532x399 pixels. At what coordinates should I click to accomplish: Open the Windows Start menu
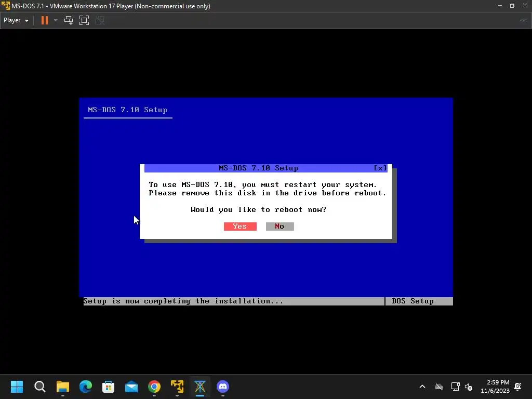17,387
